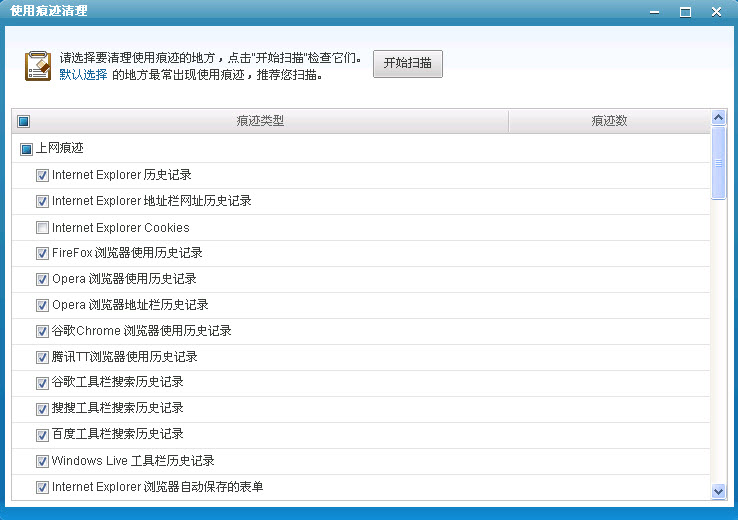Click the 开始扫描 button

407,63
